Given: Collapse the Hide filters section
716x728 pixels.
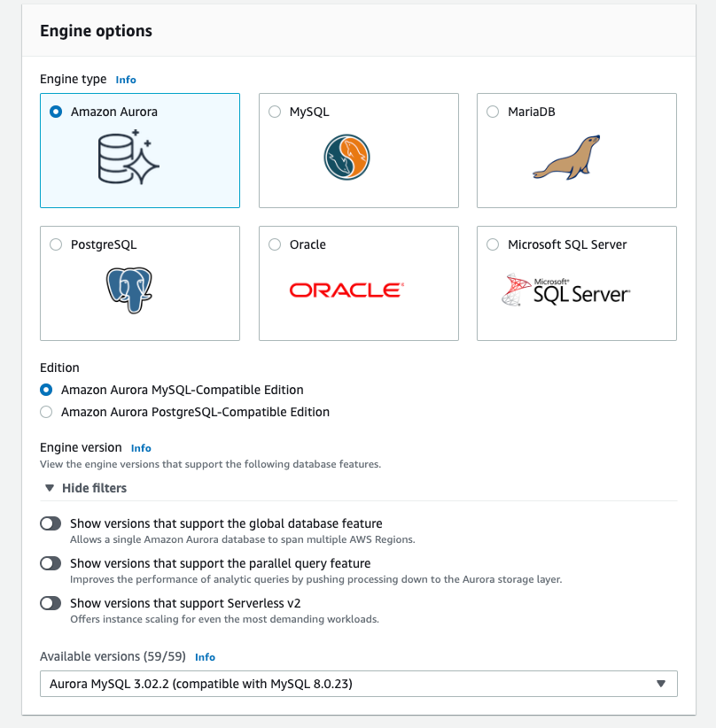Looking at the screenshot, I should tap(84, 488).
